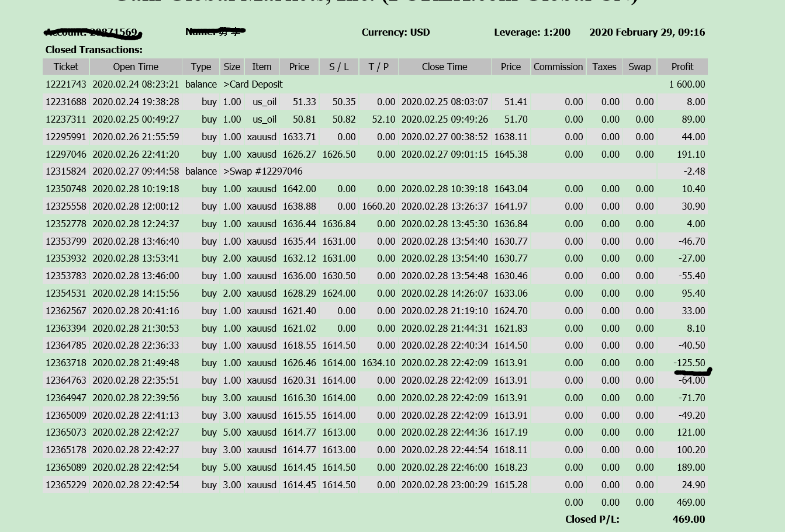Screen dimensions: 785x532
Task: Click the Ticket column header
Action: (65, 67)
